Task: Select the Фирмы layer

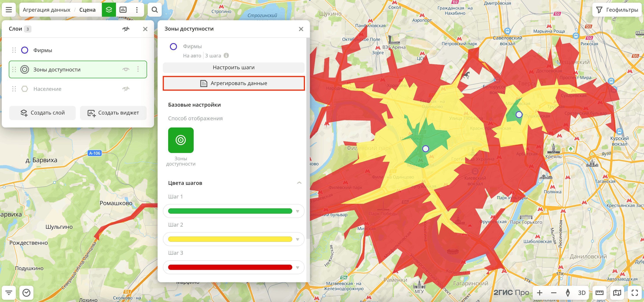Action: click(43, 50)
